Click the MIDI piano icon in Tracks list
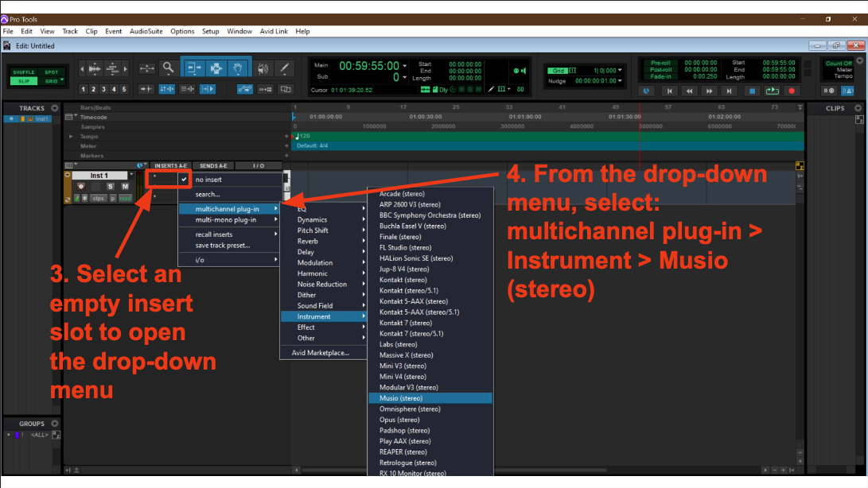 (30, 119)
